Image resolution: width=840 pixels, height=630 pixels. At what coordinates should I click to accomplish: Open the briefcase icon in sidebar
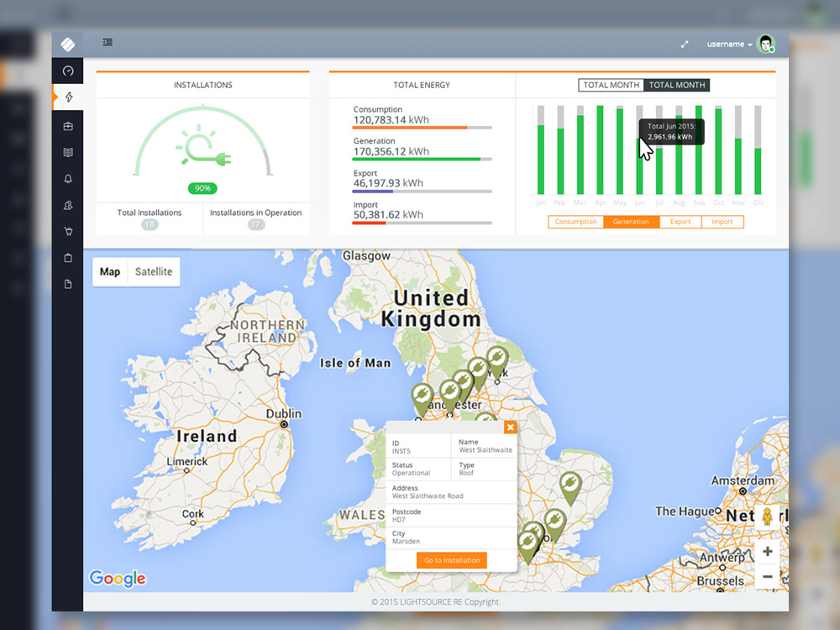click(x=68, y=126)
